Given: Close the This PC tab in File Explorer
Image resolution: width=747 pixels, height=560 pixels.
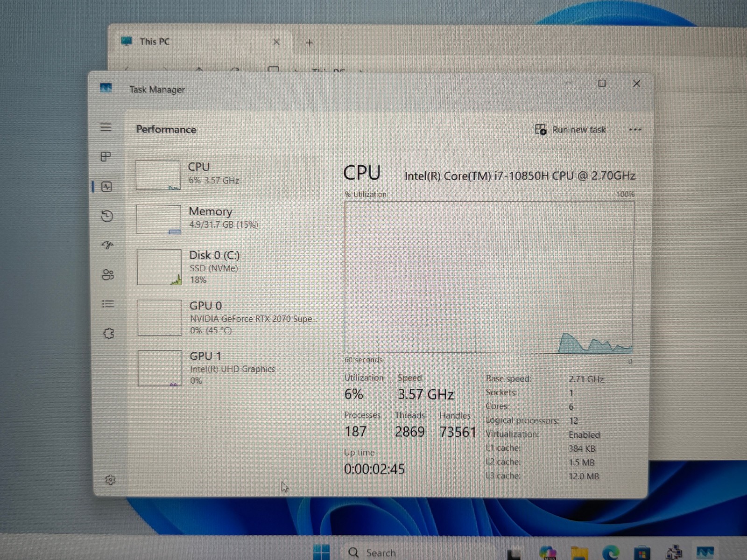Looking at the screenshot, I should (276, 42).
